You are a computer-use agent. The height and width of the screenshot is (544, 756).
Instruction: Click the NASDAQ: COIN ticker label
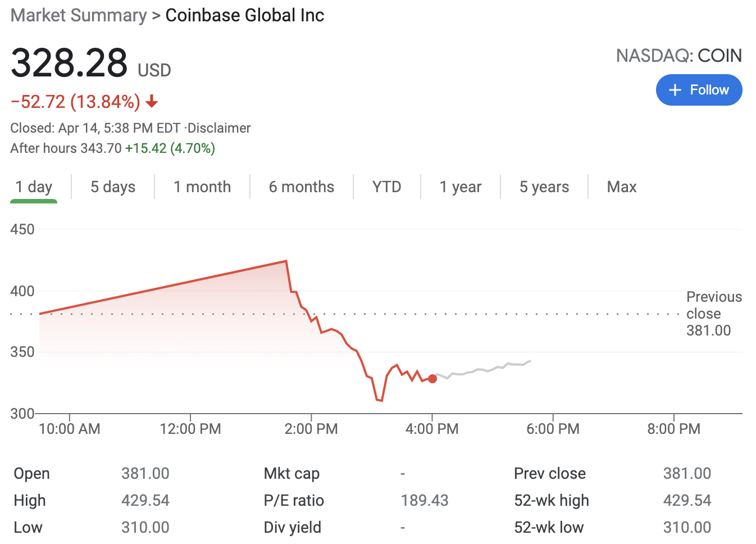[x=678, y=56]
